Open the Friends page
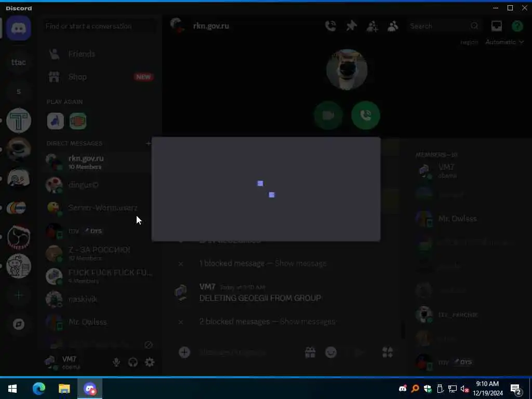Image resolution: width=532 pixels, height=399 pixels. click(100, 54)
